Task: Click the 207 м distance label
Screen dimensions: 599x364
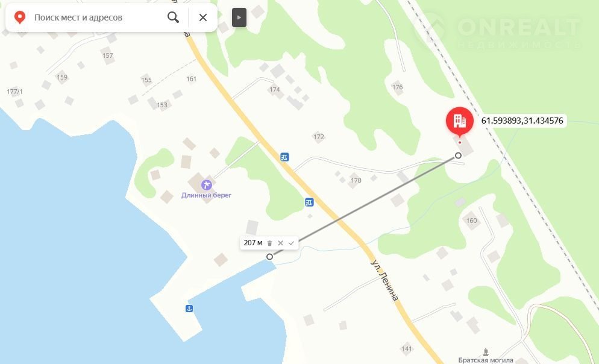Action: (253, 243)
